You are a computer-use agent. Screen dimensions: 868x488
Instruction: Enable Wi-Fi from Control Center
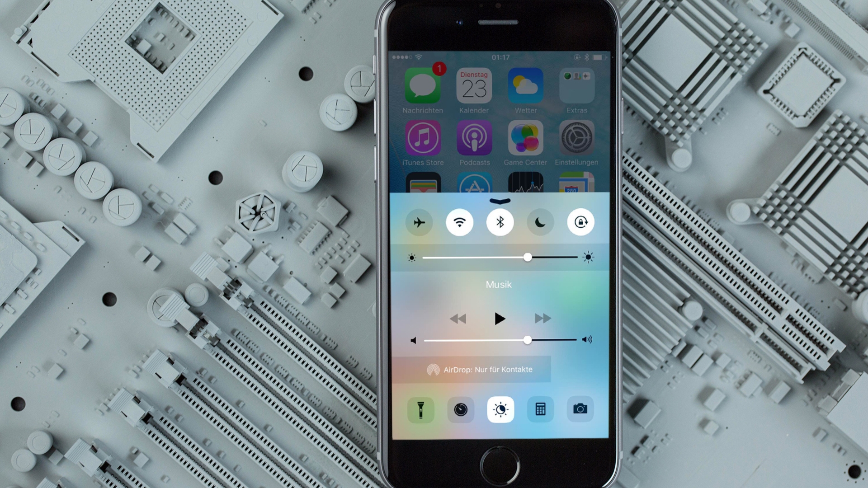coord(459,222)
